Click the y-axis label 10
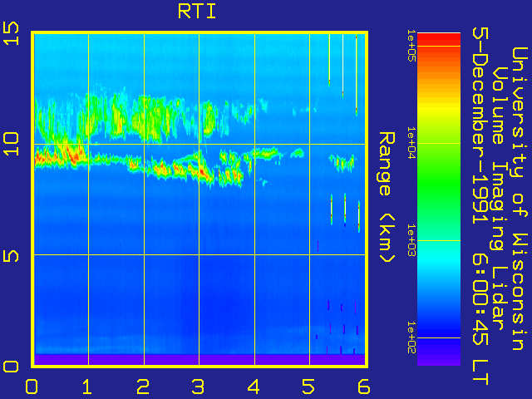 [11, 144]
